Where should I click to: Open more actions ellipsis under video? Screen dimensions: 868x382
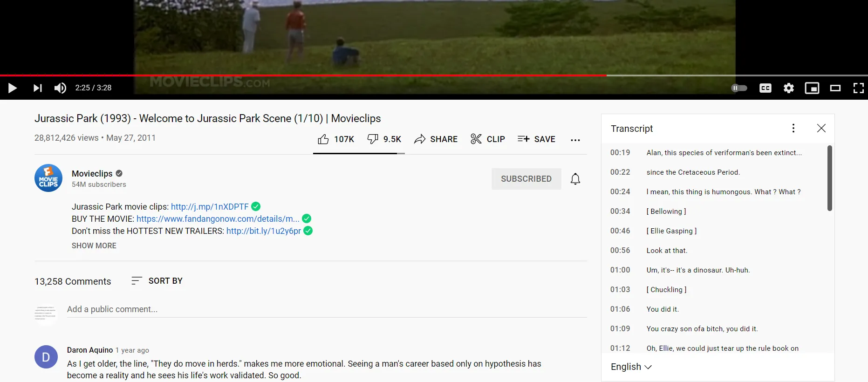(x=575, y=140)
